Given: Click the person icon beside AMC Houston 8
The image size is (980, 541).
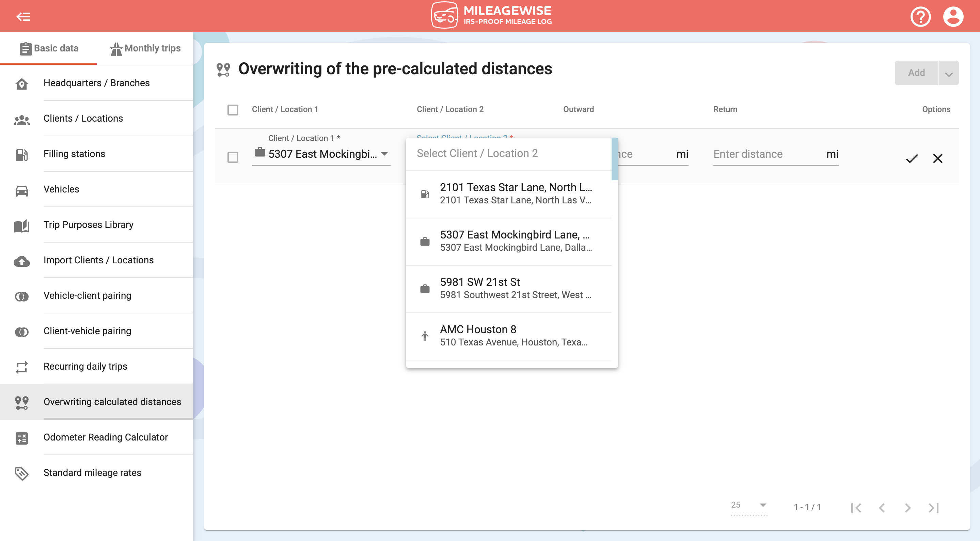Looking at the screenshot, I should tap(425, 336).
